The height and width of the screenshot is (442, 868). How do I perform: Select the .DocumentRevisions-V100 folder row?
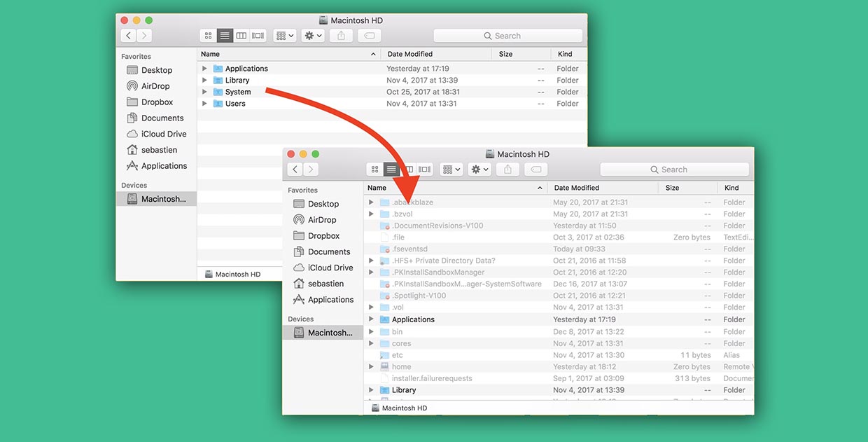[x=559, y=226]
